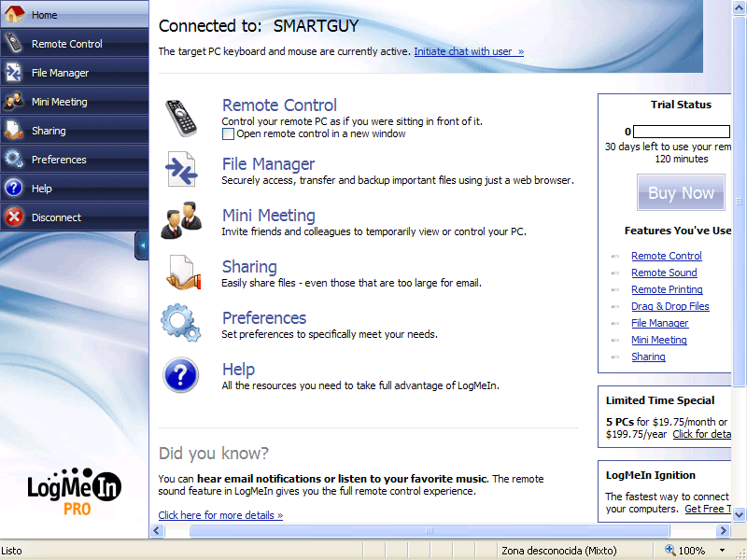Click the vertical scrollbar down arrow
This screenshot has width=747, height=560.
coord(739,514)
